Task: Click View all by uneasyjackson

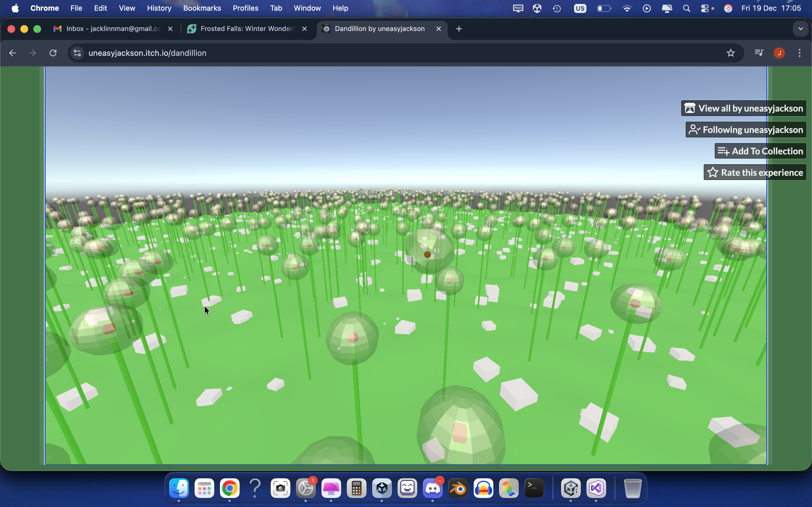Action: 743,108
